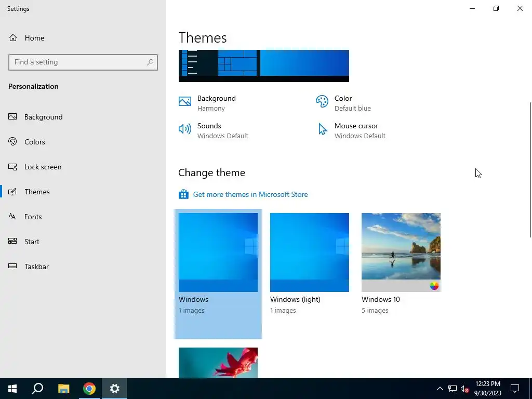Click Get more themes in Microsoft Store
This screenshot has height=399, width=532.
250,194
